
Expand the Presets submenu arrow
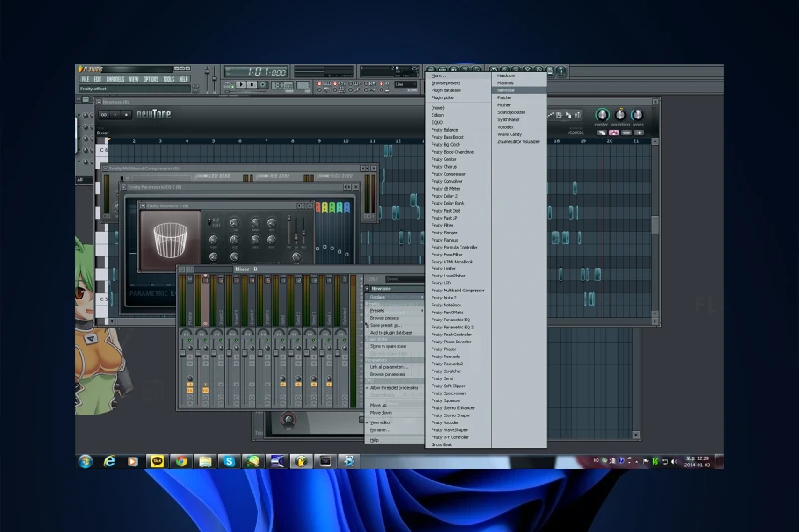(421, 311)
